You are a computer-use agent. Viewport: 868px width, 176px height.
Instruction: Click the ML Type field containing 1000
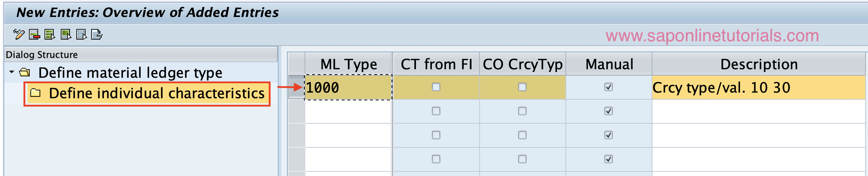click(x=348, y=87)
